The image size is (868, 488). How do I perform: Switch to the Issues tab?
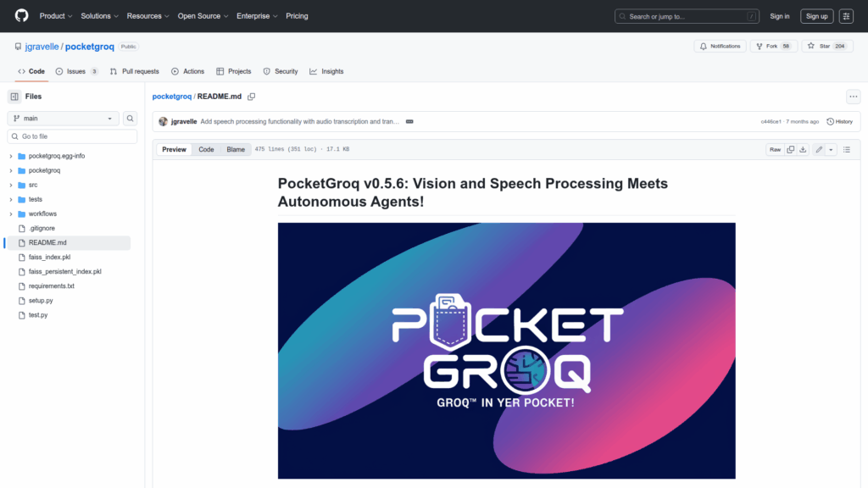(x=77, y=71)
